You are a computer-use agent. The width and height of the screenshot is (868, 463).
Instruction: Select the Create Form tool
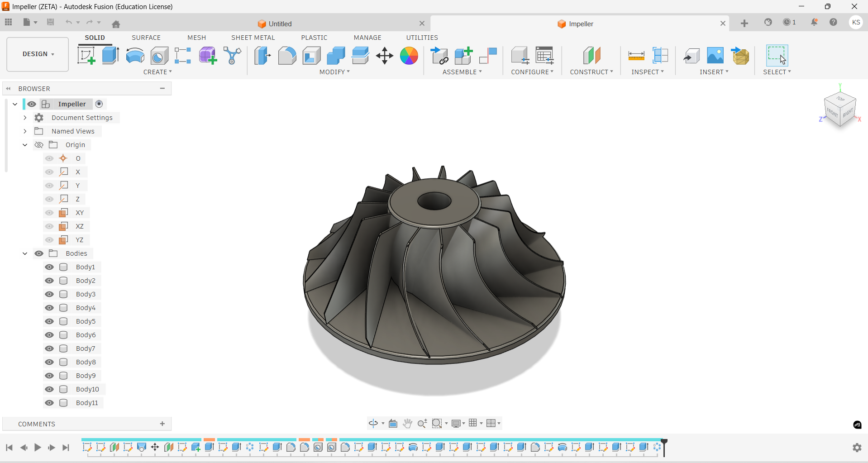pos(208,56)
